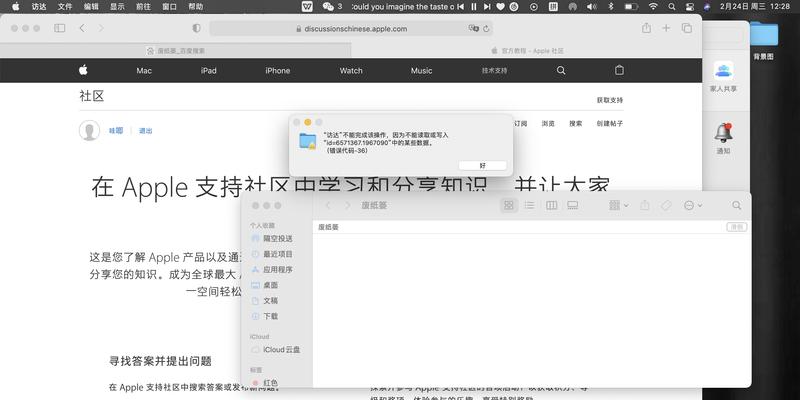Open the 编辑 menu
The image size is (800, 400).
pyautogui.click(x=91, y=7)
